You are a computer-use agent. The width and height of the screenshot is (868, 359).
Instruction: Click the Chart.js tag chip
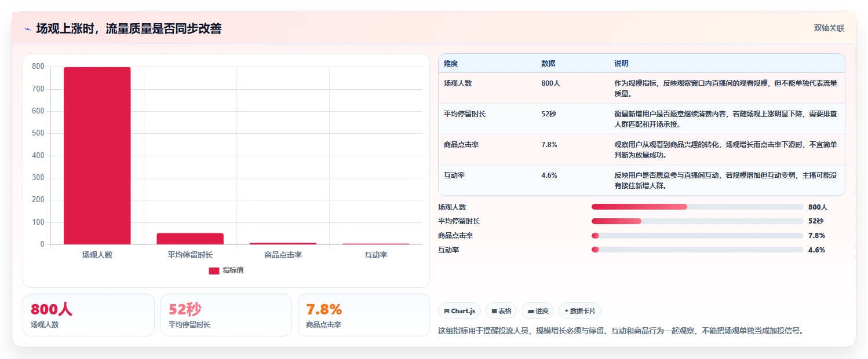point(459,311)
